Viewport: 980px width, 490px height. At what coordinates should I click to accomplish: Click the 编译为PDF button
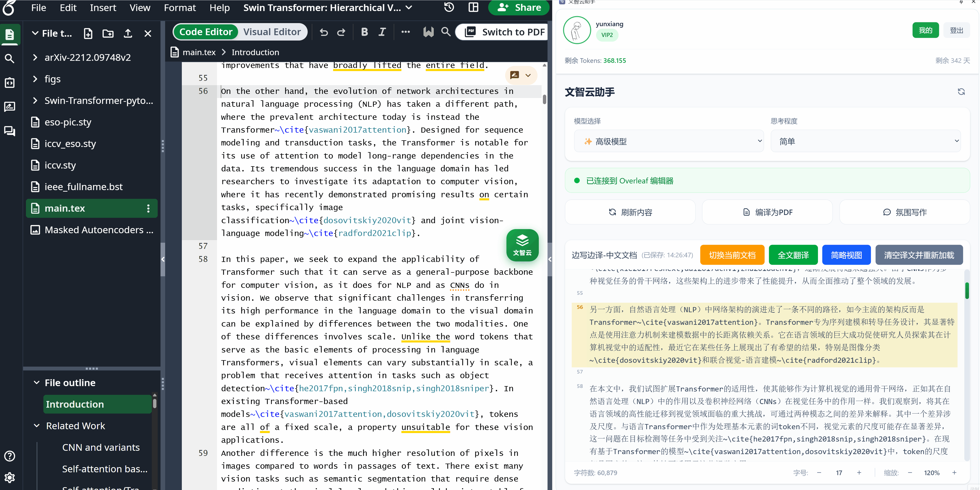coord(767,212)
